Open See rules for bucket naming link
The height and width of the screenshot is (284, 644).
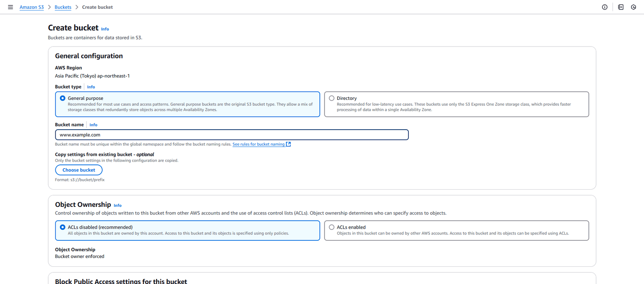point(258,144)
